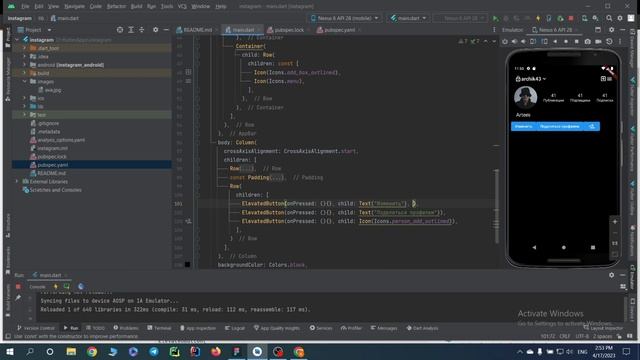
Task: Click add person button in emulator app
Action: coord(591,127)
